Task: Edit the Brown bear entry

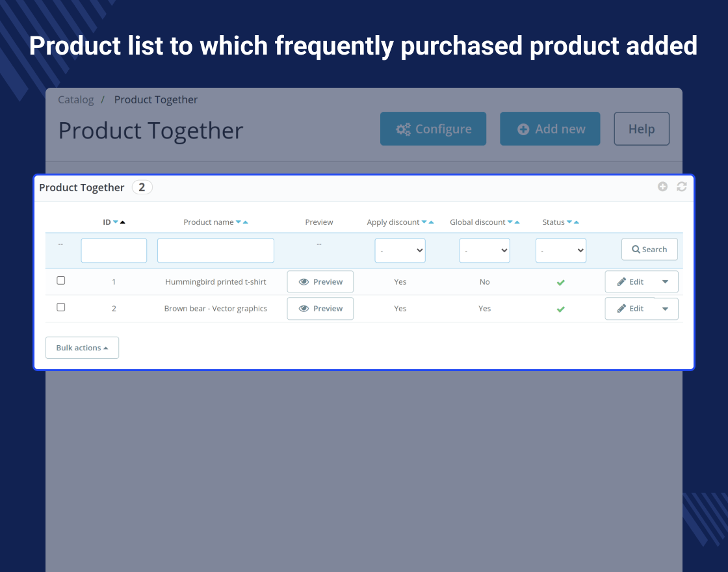Action: 630,309
